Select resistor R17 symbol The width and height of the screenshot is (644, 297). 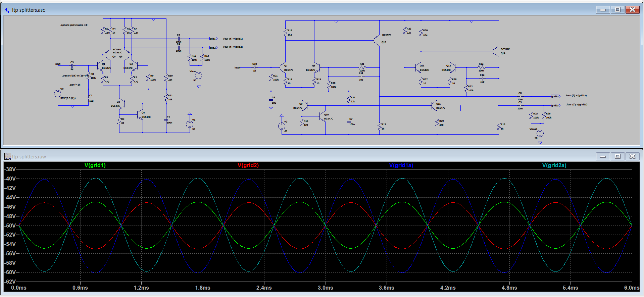click(379, 127)
